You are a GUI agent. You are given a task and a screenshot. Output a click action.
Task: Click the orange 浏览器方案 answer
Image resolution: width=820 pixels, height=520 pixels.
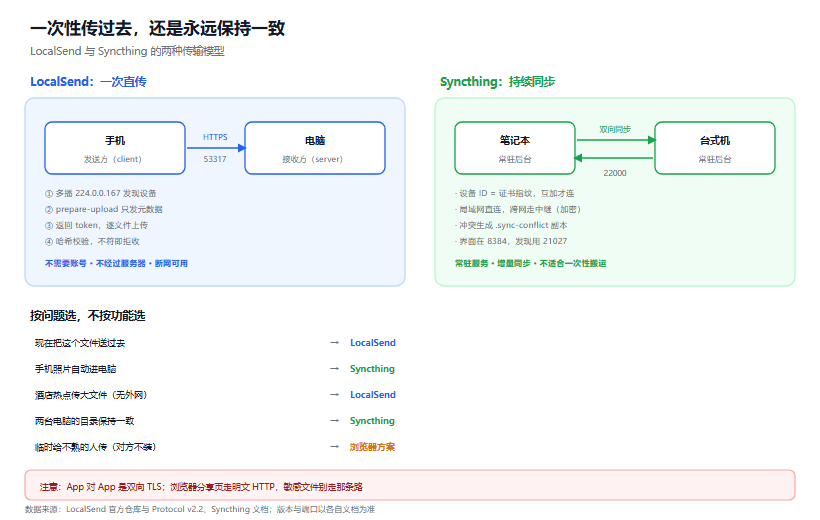click(x=372, y=447)
